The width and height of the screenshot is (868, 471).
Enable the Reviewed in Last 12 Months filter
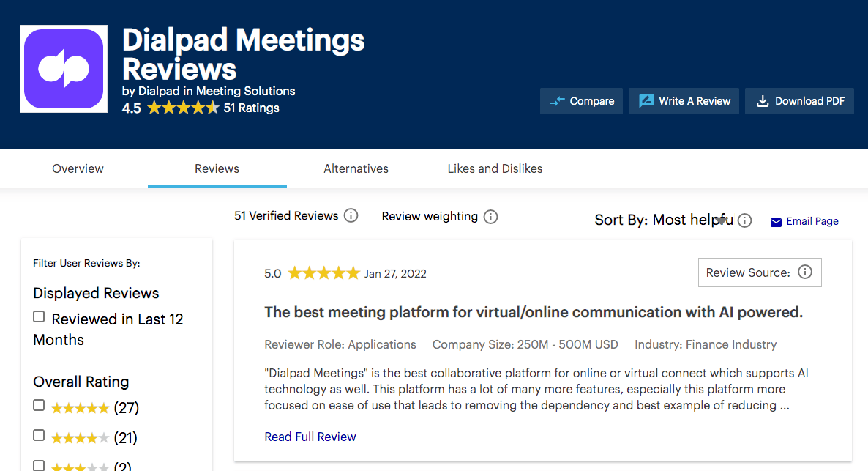coord(39,316)
